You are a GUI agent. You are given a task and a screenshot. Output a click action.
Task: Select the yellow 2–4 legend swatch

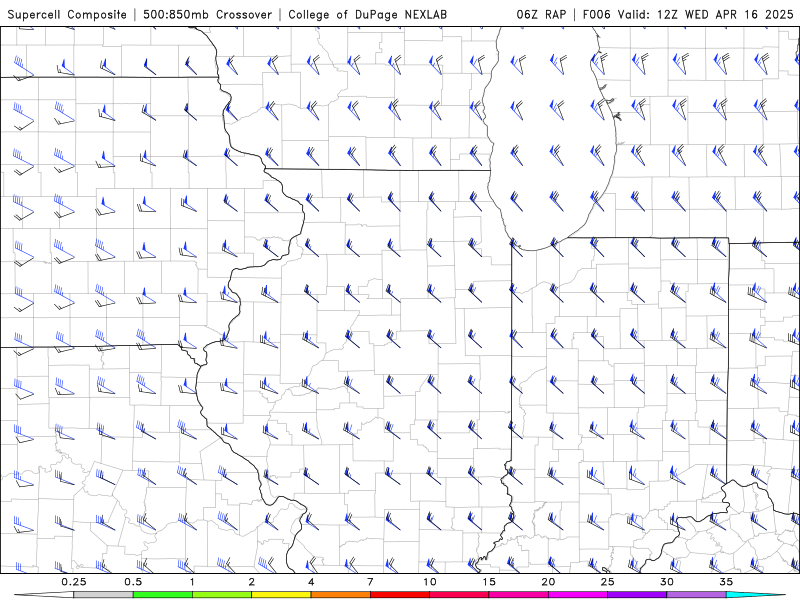coord(281,595)
